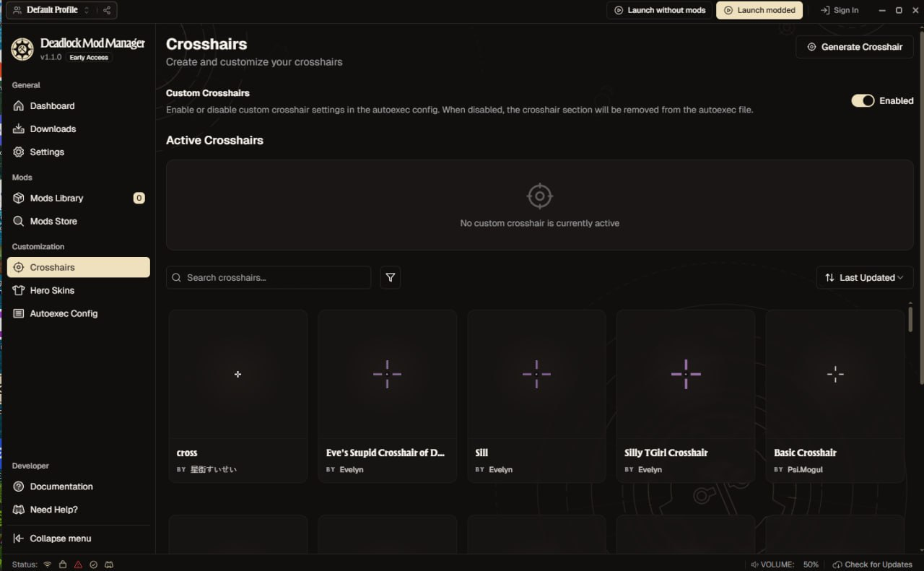
Task: Click the "Silly TGirl Crosshair" title text
Action: (666, 453)
